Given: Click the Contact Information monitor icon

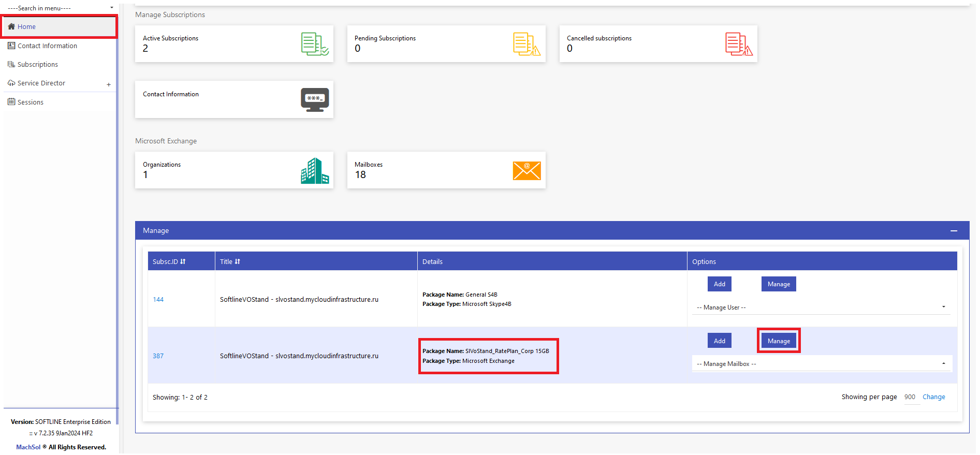Looking at the screenshot, I should coord(315,99).
